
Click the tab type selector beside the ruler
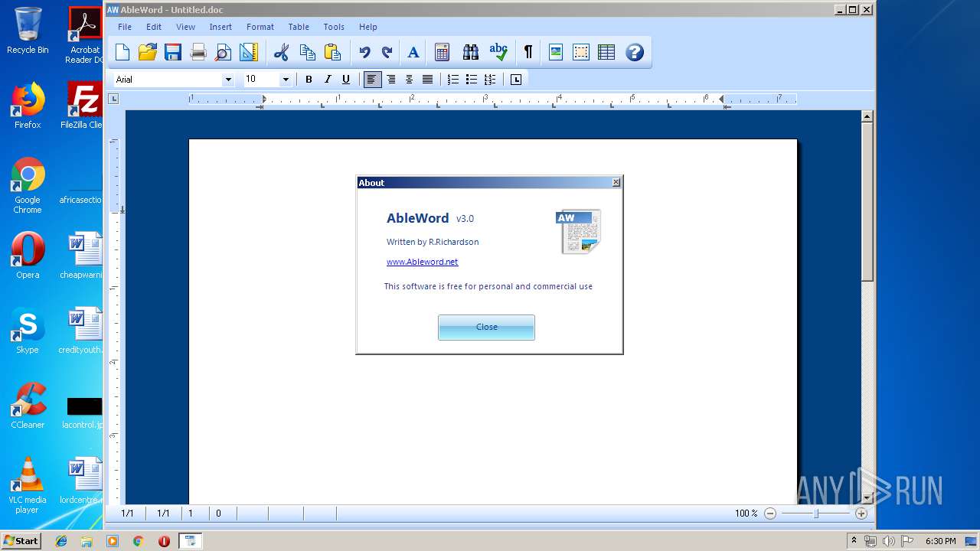(x=113, y=99)
